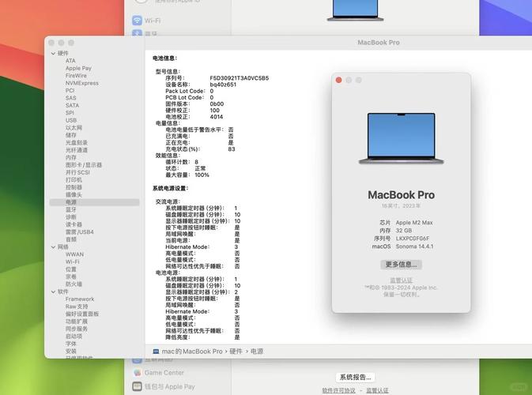Click 硬件 in the path bar
Viewport: 532px width, 395px height.
tap(236, 352)
